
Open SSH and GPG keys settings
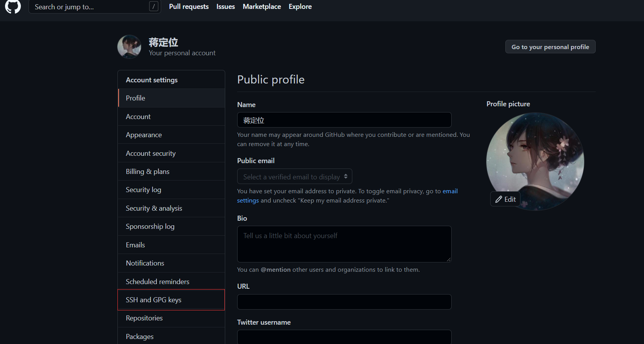[x=171, y=300]
